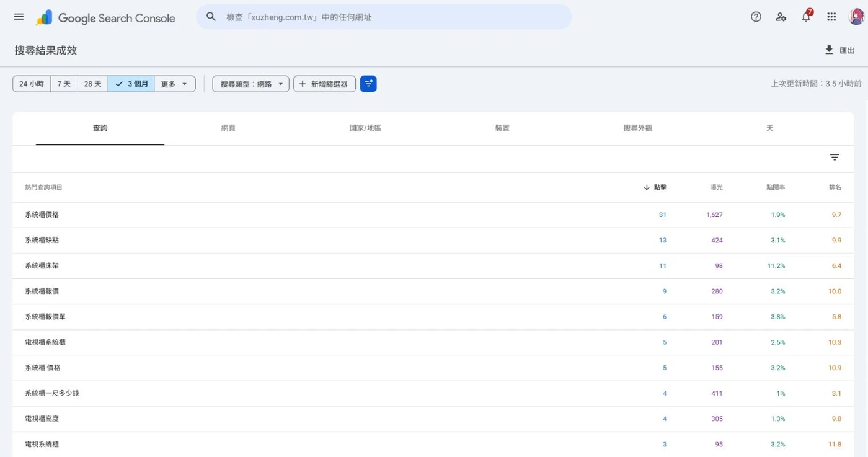This screenshot has height=457, width=868.
Task: Open the notifications bell
Action: [806, 17]
